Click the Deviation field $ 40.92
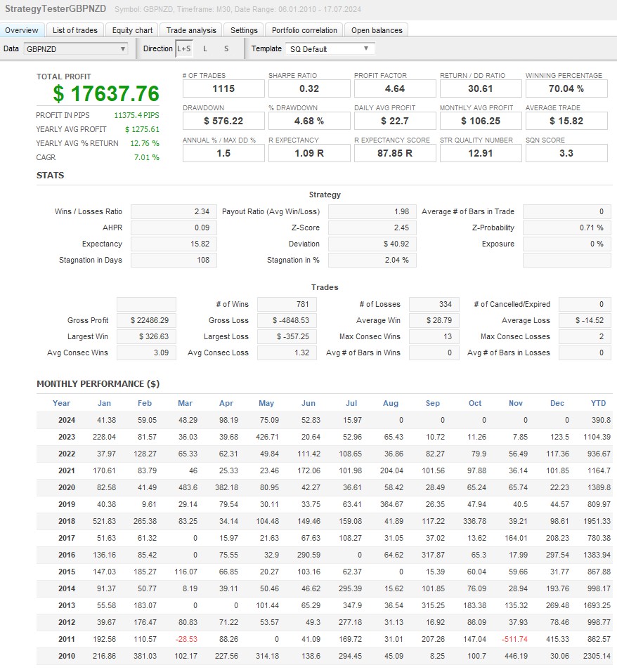 pos(372,244)
